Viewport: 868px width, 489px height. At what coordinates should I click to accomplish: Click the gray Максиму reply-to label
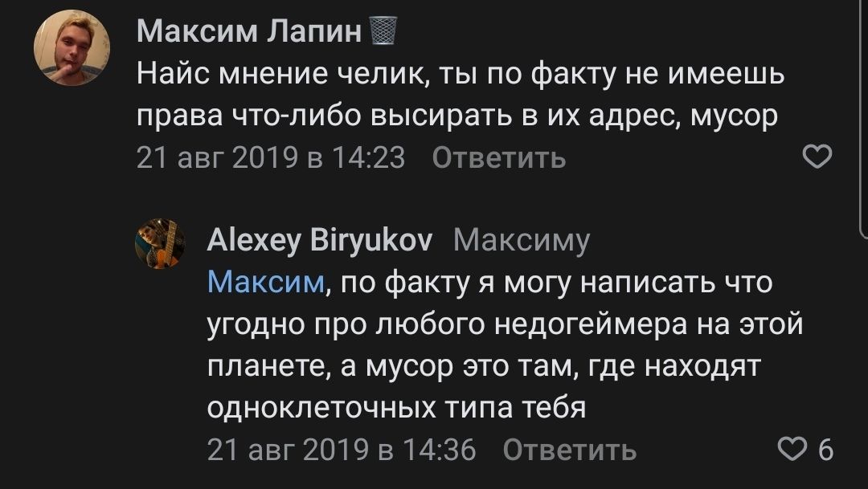[522, 240]
